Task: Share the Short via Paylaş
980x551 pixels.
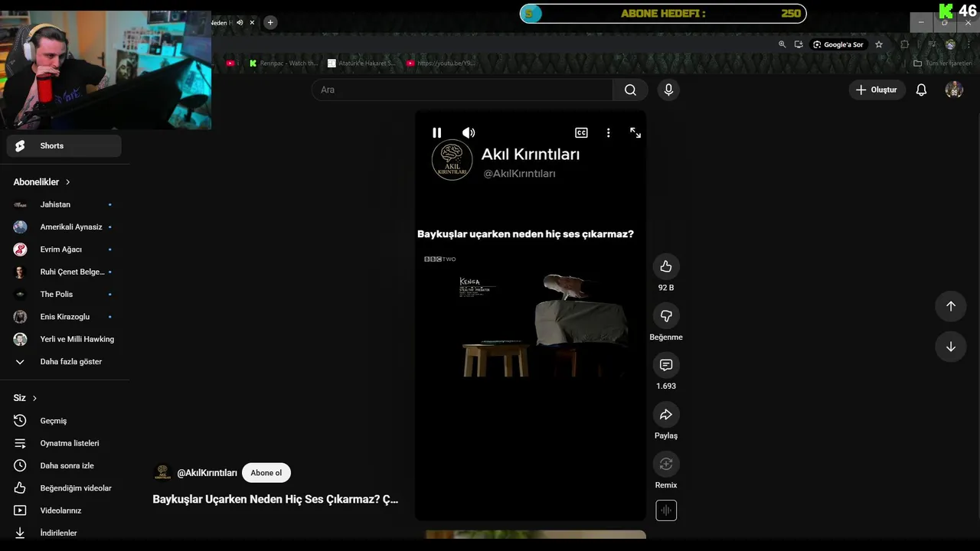Action: point(666,415)
